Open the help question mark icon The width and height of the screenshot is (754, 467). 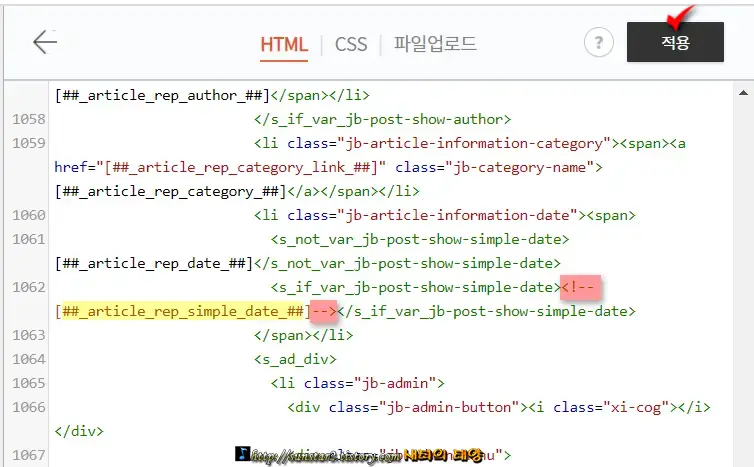[x=599, y=42]
